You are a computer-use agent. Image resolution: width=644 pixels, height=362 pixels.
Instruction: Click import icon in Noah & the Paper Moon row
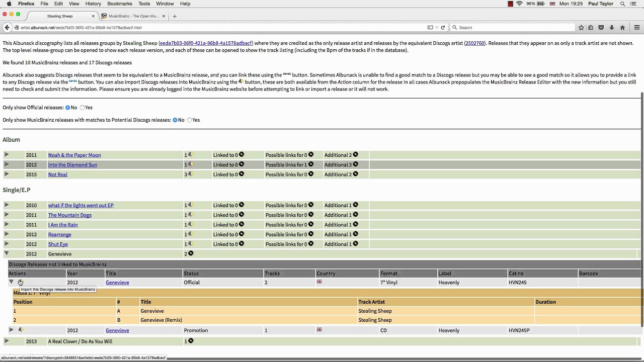191,155
